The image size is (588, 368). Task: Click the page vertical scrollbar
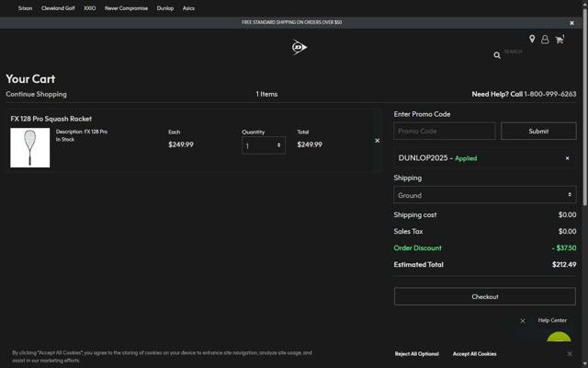point(584,107)
